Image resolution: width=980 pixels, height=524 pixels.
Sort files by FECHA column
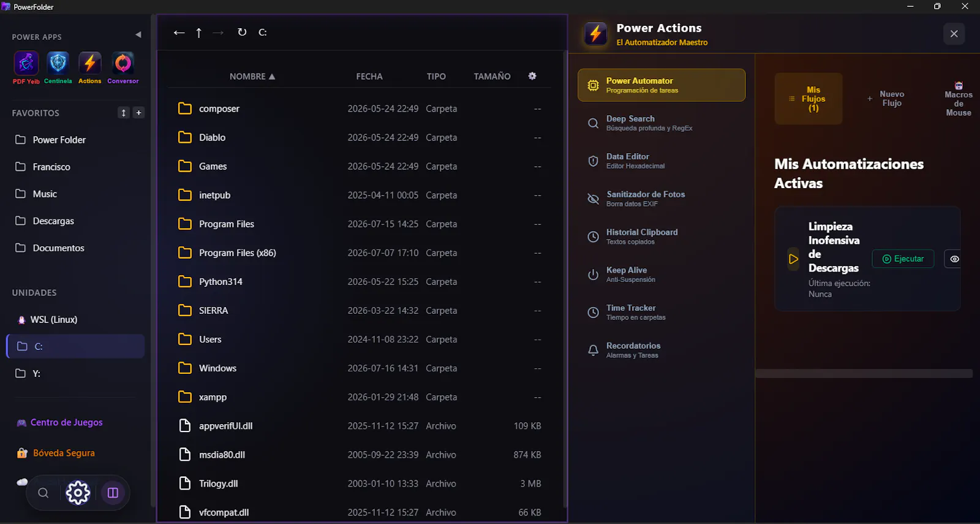(369, 77)
